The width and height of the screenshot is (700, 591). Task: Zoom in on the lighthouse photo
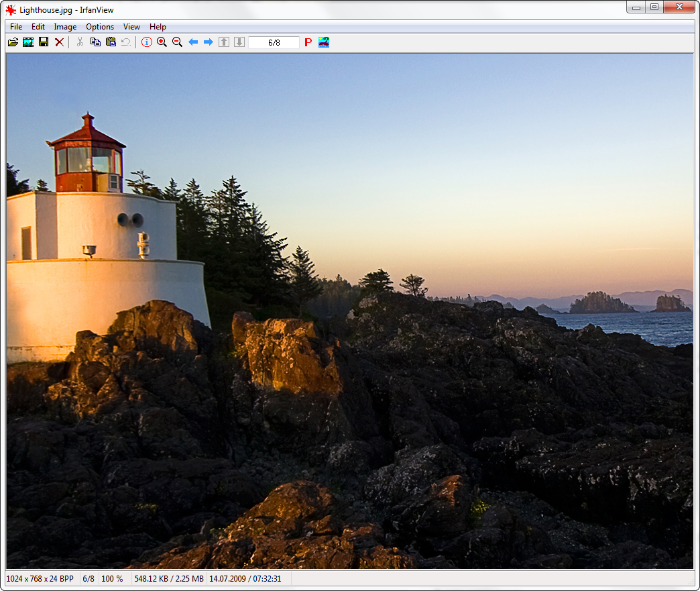162,42
